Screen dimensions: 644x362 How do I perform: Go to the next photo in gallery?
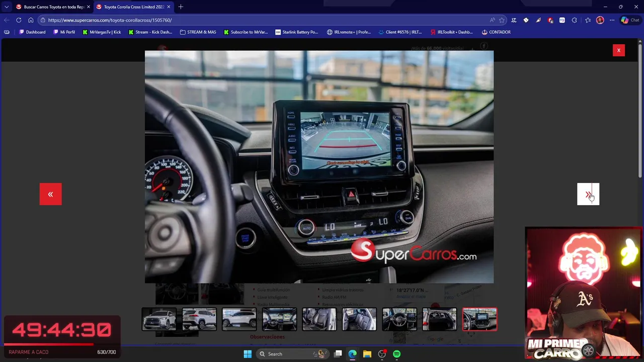click(588, 194)
